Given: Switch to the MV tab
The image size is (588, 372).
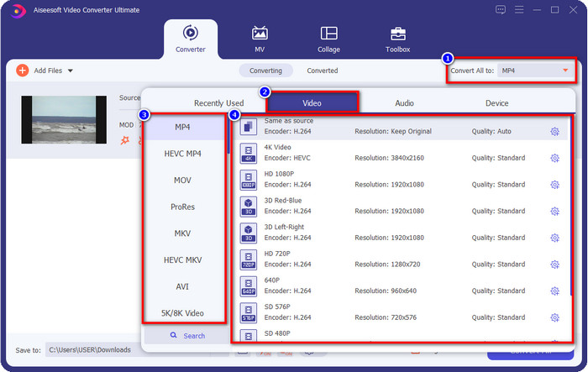Looking at the screenshot, I should (260, 39).
